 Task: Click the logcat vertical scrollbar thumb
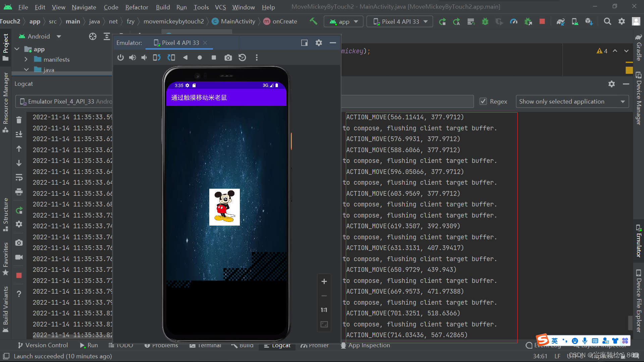pos(630,323)
